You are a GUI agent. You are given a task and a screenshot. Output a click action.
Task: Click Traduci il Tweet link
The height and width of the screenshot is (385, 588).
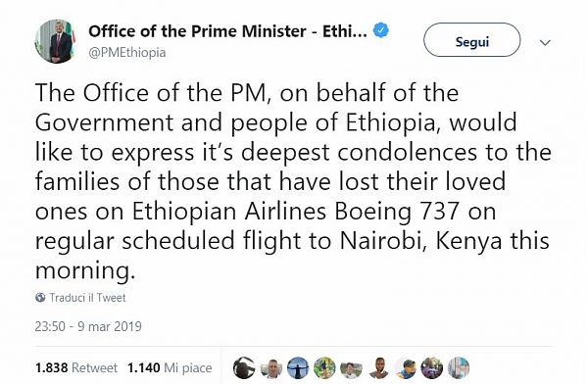pyautogui.click(x=87, y=298)
